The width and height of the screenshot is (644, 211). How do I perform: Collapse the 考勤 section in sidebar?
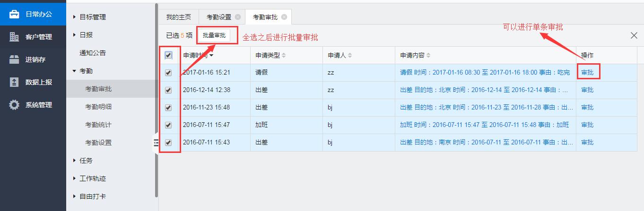(75, 71)
